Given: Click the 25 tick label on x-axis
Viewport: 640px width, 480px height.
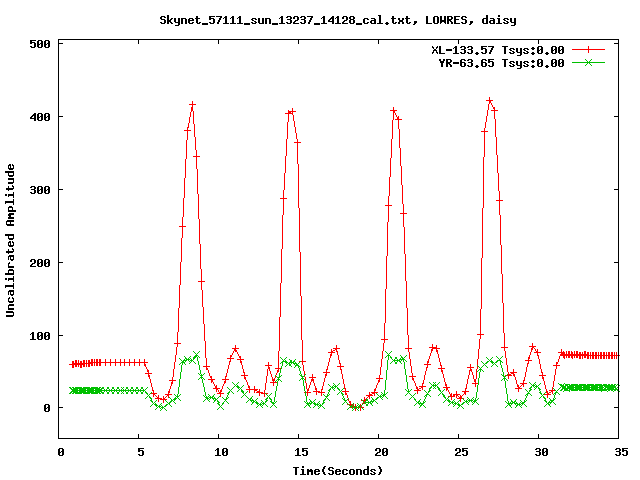Looking at the screenshot, I should tap(461, 452).
